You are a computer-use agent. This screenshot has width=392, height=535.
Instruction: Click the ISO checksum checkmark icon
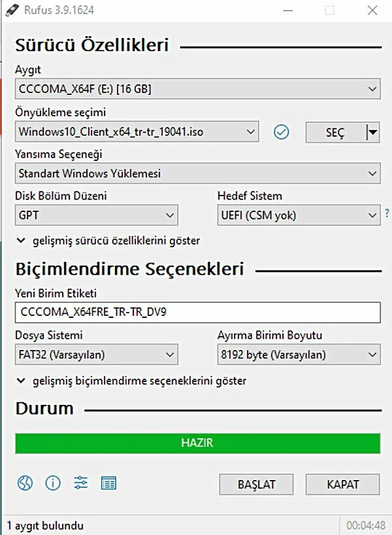point(281,132)
